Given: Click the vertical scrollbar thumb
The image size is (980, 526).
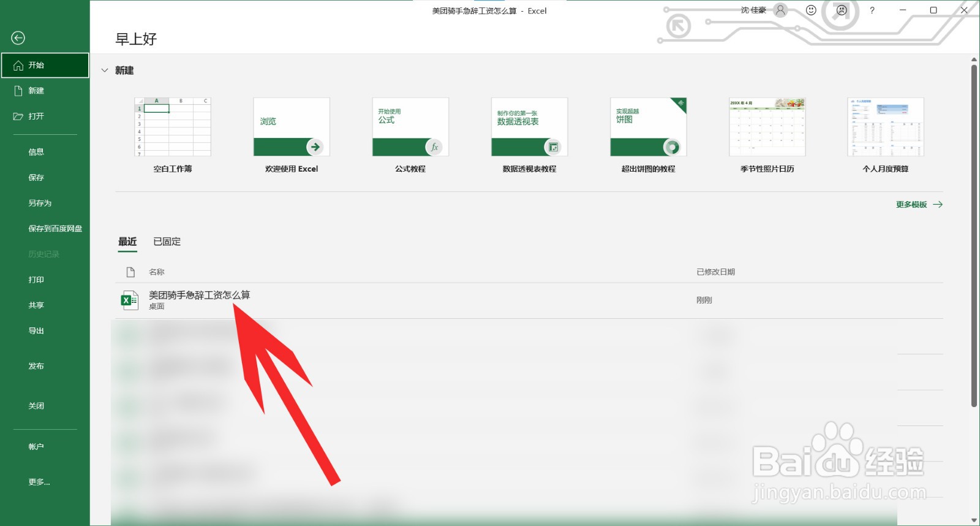Looking at the screenshot, I should pyautogui.click(x=974, y=235).
